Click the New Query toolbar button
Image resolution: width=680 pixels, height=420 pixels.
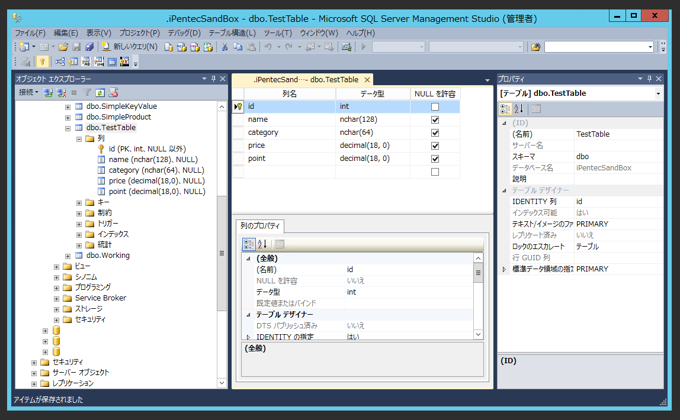coord(130,46)
